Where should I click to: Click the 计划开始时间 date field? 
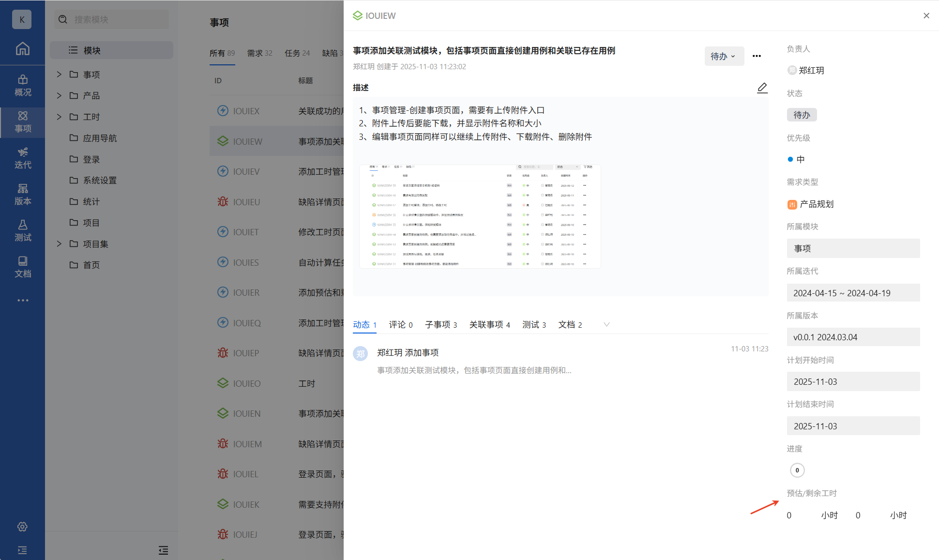(853, 381)
